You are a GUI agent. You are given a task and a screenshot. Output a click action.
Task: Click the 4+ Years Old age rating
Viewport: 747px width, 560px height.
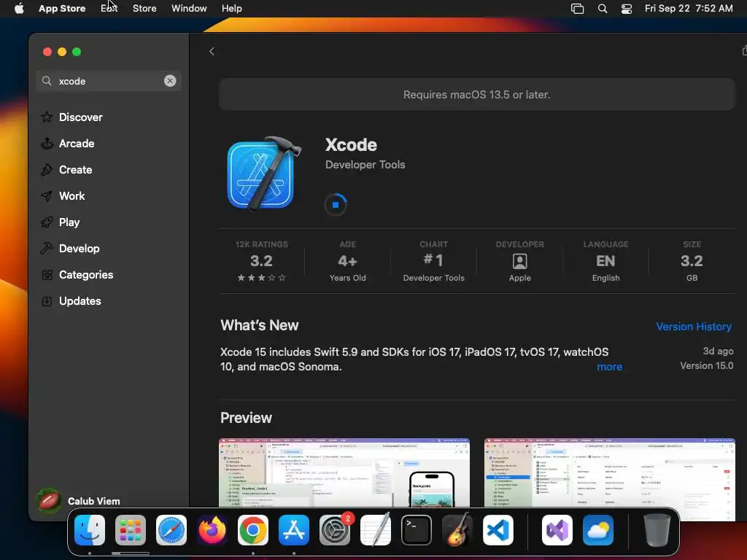348,261
